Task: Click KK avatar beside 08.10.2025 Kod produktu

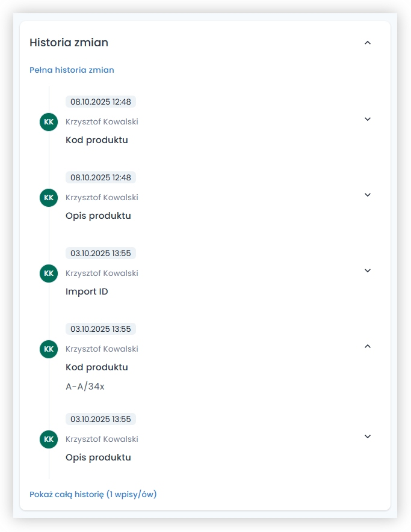Action: (x=49, y=122)
